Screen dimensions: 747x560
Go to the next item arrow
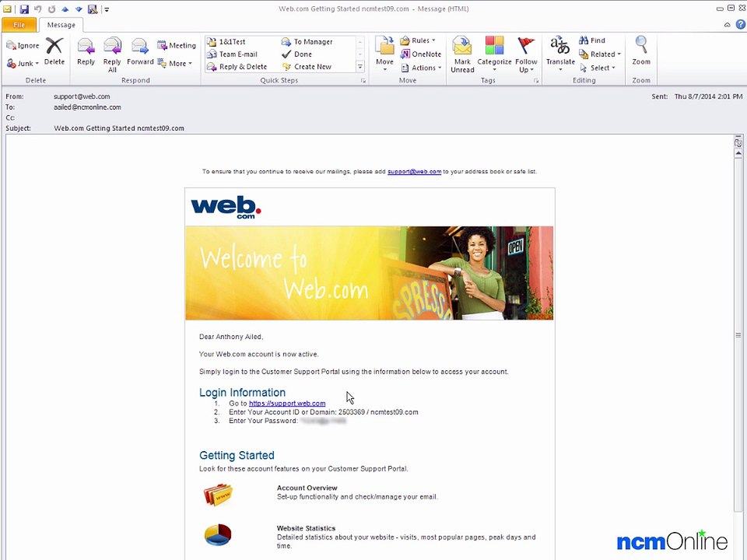(79, 9)
